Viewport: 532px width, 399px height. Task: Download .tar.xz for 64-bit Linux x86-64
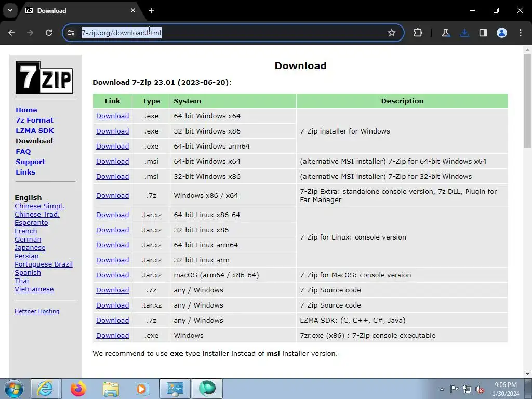(x=112, y=215)
